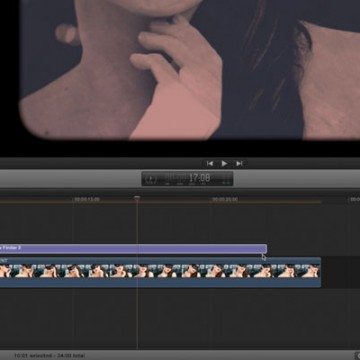This screenshot has height=360, width=360.
Task: Click the clip name label on video clip
Action: (4, 260)
